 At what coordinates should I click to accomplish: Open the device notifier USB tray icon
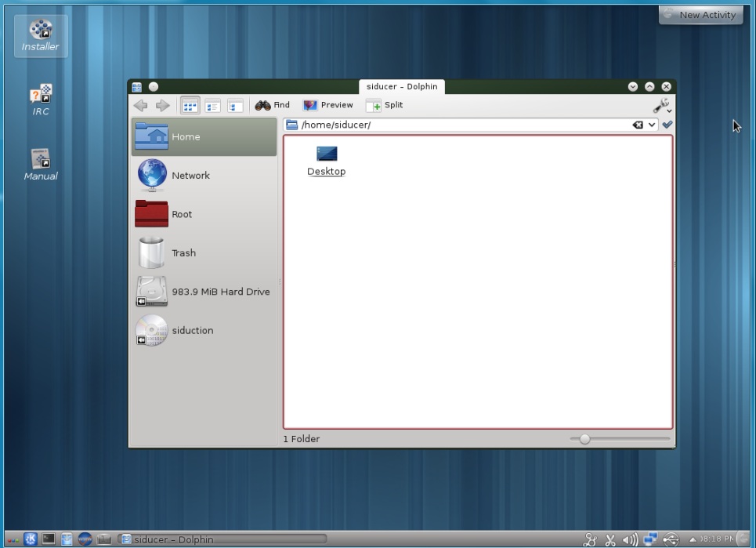pos(671,539)
